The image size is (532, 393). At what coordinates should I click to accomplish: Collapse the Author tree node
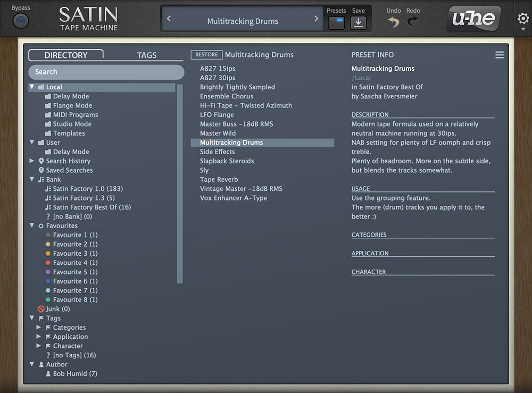click(32, 364)
